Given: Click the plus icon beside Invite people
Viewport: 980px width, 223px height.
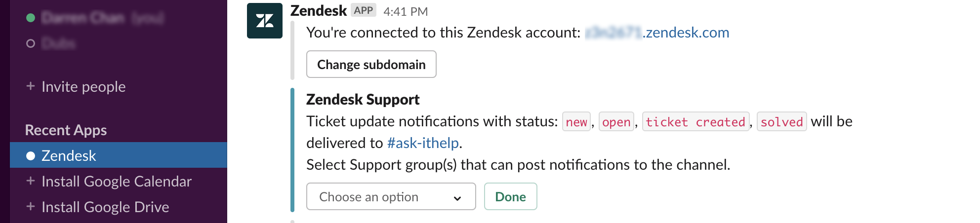Looking at the screenshot, I should (31, 86).
